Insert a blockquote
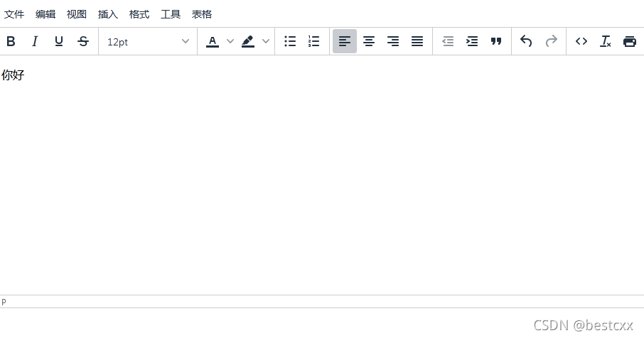This screenshot has width=644, height=338. (496, 41)
